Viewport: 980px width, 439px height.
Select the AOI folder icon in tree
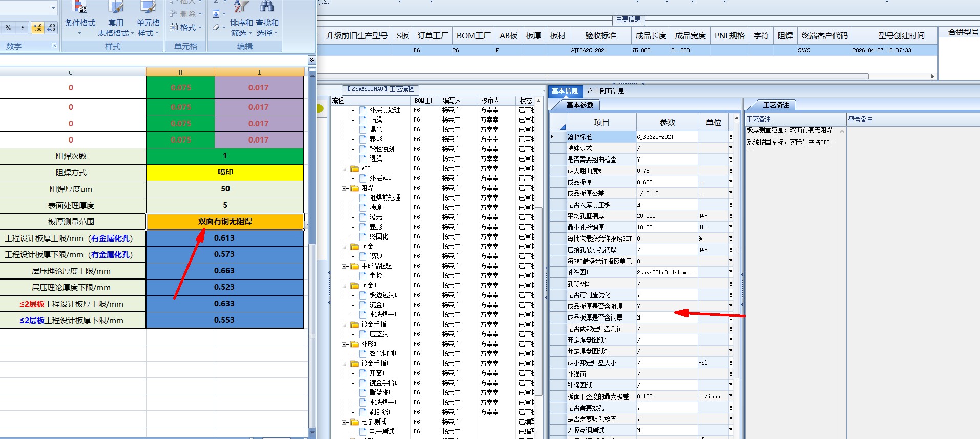[x=355, y=168]
